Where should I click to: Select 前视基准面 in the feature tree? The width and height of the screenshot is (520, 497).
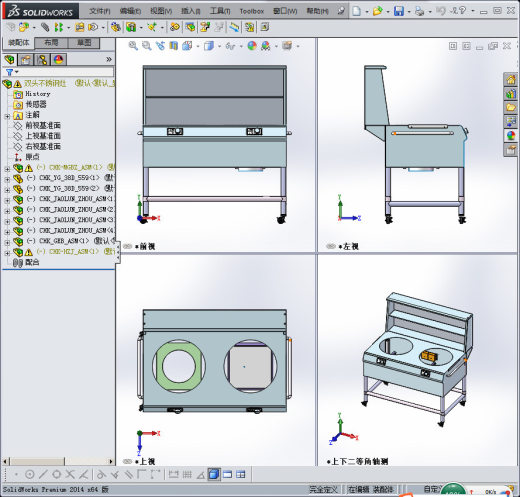click(43, 125)
